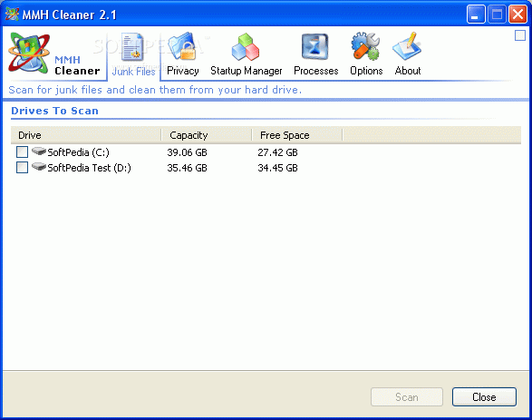532x420 pixels.
Task: Click the '34.45 GB' free space value
Action: [277, 168]
